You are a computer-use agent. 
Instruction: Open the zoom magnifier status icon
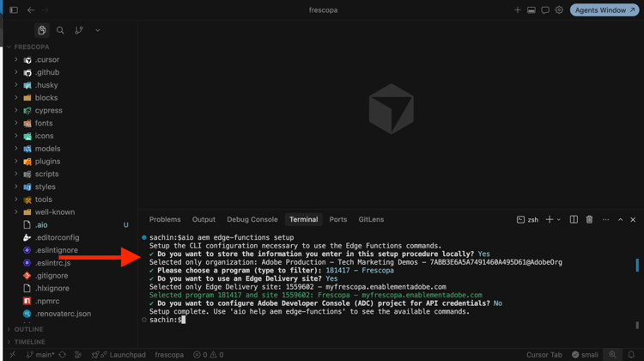(x=612, y=355)
